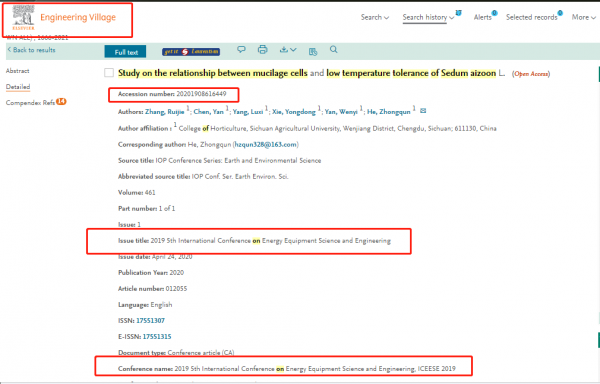Screen dimensions: 600x384
Task: Click Article number 012055 value
Action: [x=176, y=288]
